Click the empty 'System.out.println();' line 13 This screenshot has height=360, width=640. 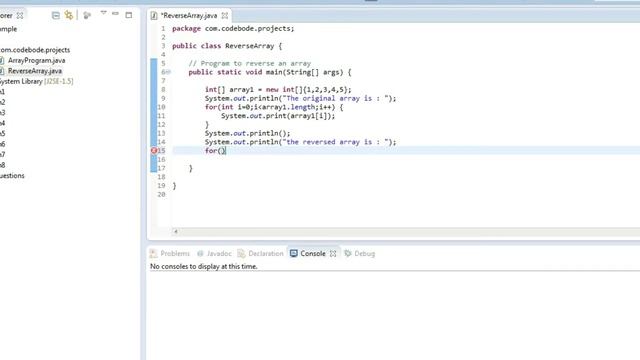click(247, 133)
